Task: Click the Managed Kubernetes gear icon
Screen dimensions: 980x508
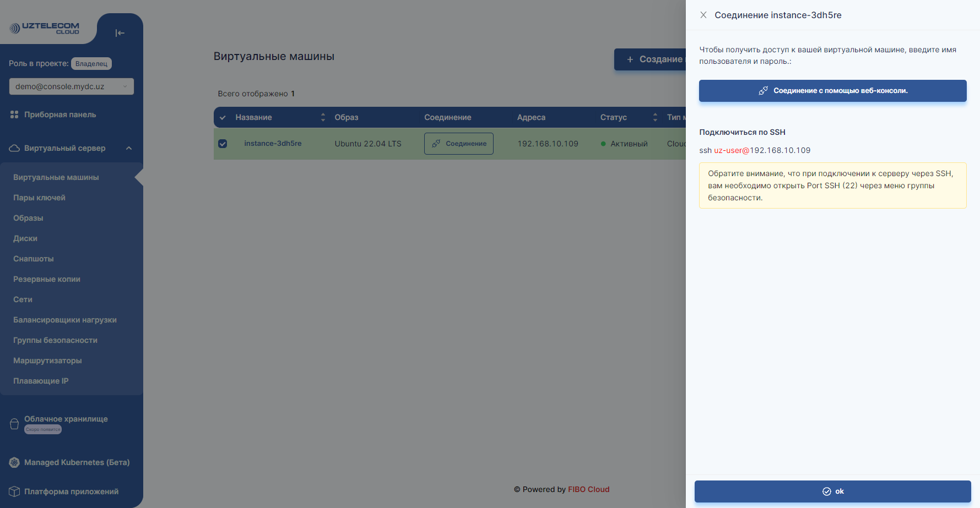Action: point(13,462)
